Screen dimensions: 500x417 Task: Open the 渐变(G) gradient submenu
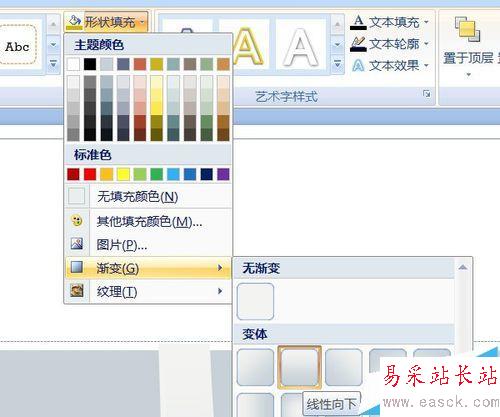point(148,268)
